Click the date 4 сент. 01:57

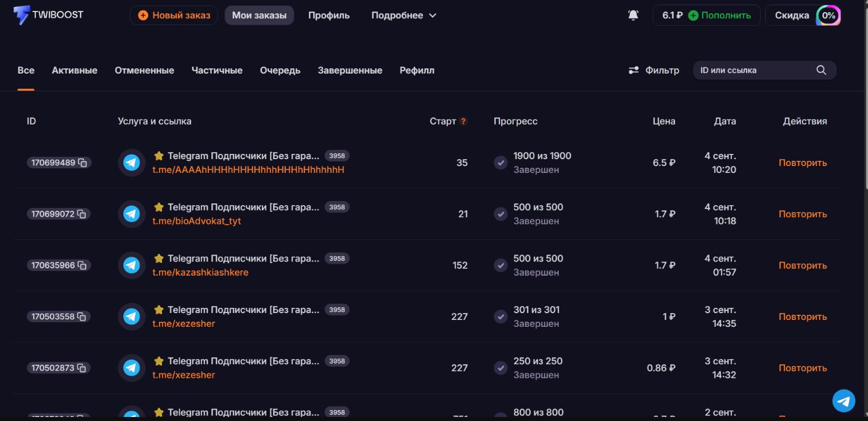[x=720, y=265]
